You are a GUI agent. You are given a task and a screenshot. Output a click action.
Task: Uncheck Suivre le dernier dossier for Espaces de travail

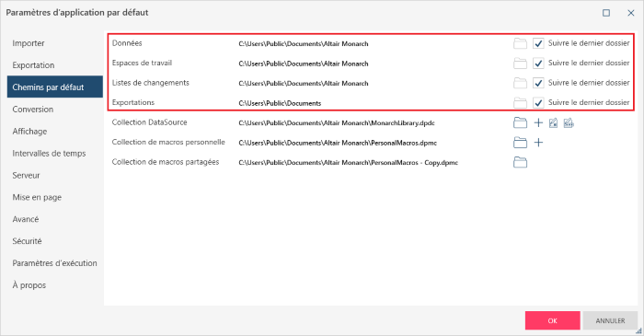[x=538, y=64]
